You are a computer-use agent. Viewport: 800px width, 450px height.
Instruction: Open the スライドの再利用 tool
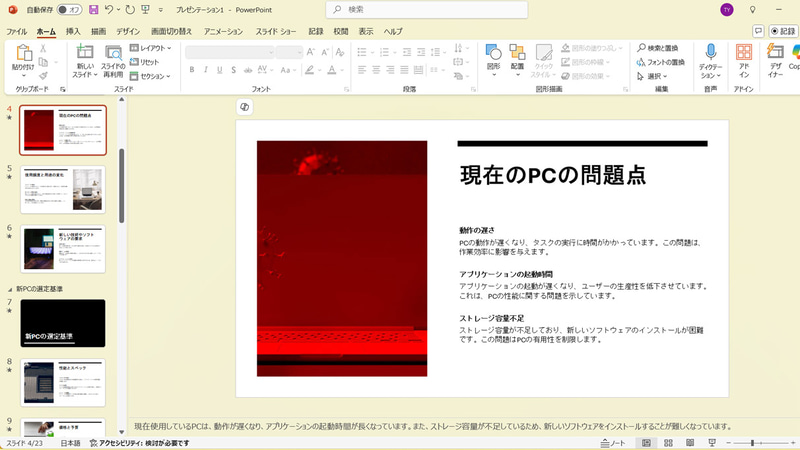pos(113,61)
